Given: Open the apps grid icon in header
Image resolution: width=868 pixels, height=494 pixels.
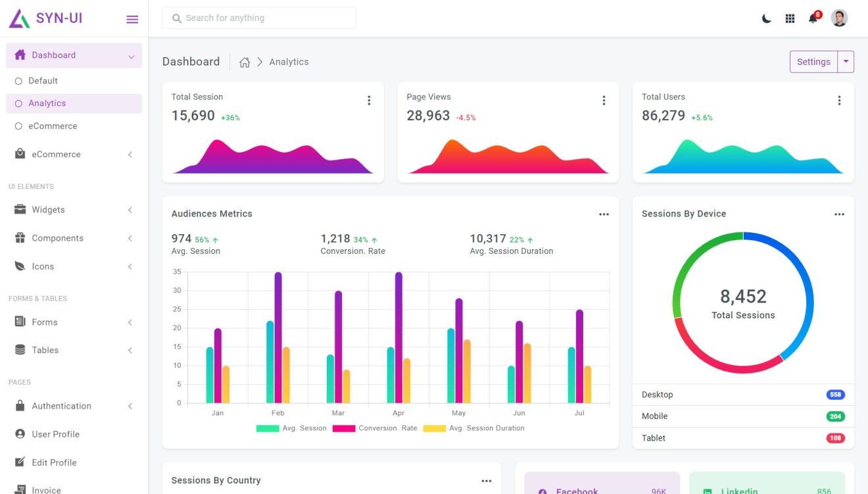Looking at the screenshot, I should coord(790,18).
